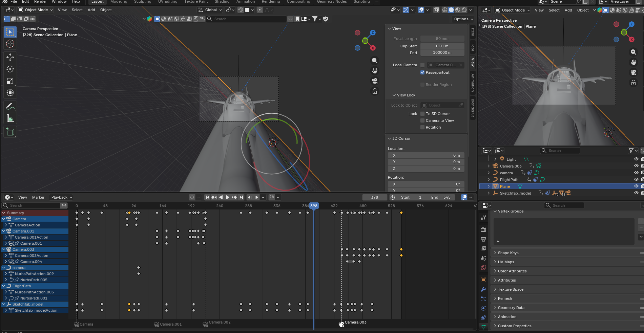Image resolution: width=644 pixels, height=333 pixels.
Task: Click the Blender logo menu
Action: (x=5, y=2)
